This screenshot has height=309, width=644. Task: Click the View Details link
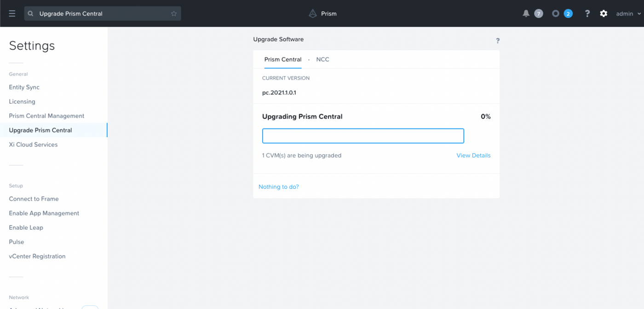point(473,156)
